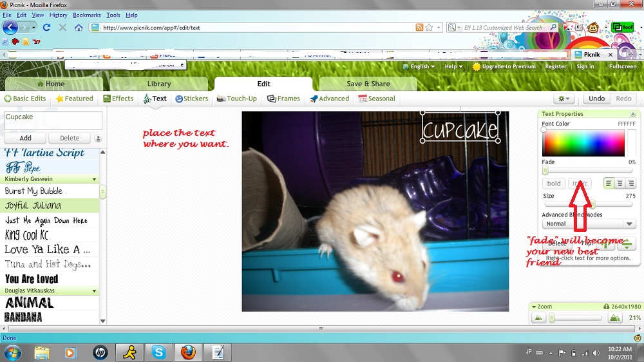The height and width of the screenshot is (362, 644).
Task: Click the font options round icon beside Delete
Action: (98, 138)
